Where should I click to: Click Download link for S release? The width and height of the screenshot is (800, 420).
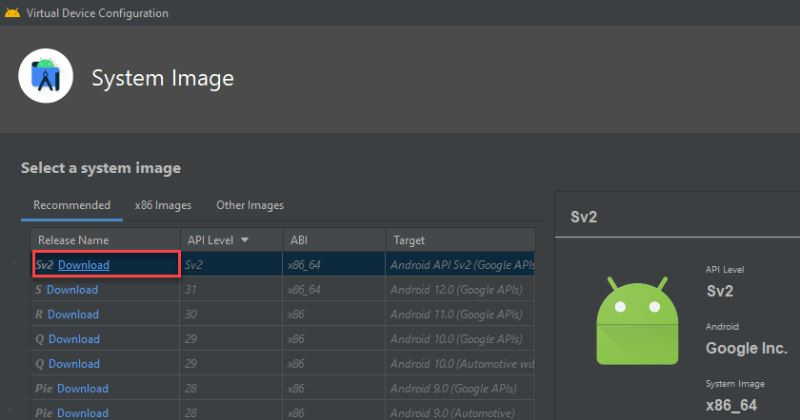click(72, 290)
